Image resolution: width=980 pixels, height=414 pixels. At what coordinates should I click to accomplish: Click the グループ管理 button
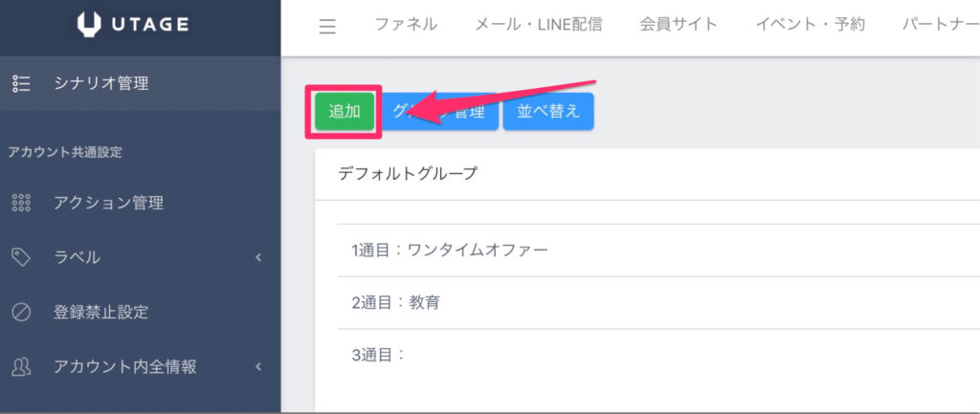click(438, 112)
